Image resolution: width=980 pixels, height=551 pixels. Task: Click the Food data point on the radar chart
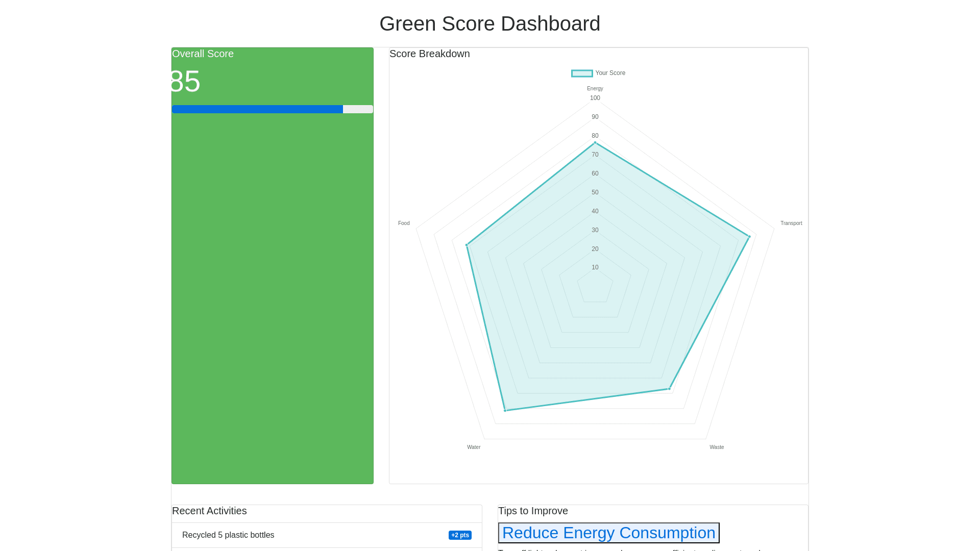pos(467,245)
